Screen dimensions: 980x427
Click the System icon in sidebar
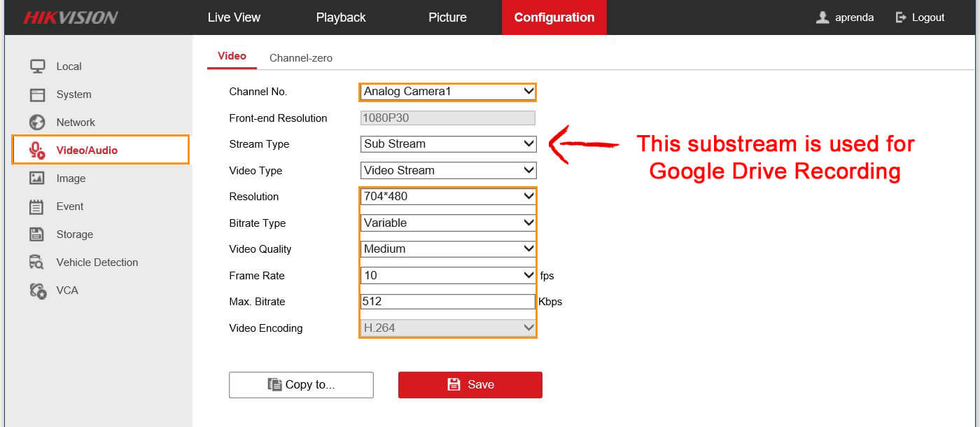coord(37,94)
